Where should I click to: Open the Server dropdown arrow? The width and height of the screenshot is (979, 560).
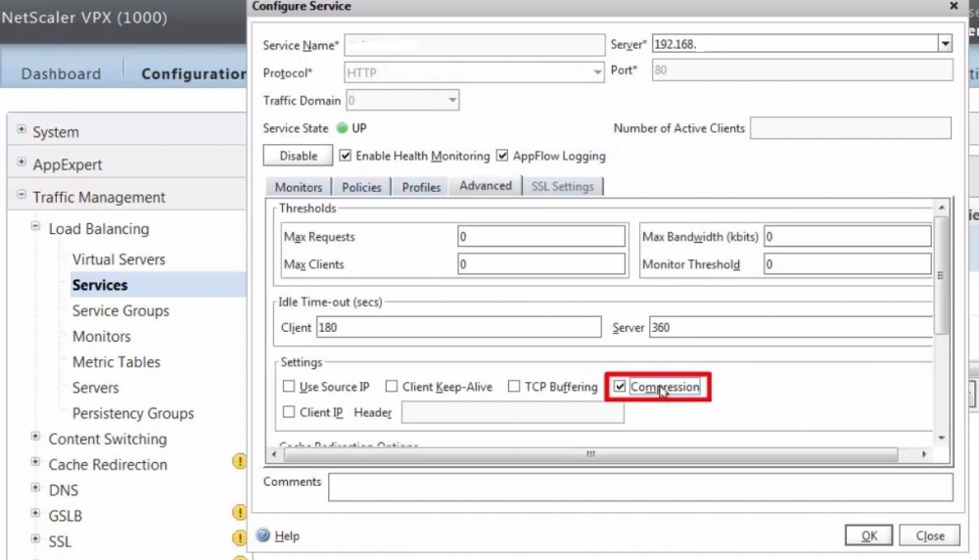point(945,44)
